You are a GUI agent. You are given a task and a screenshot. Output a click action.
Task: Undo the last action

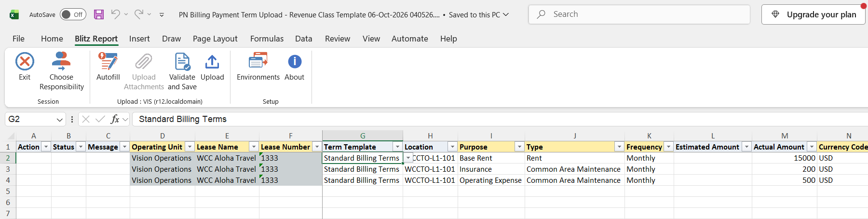(115, 14)
